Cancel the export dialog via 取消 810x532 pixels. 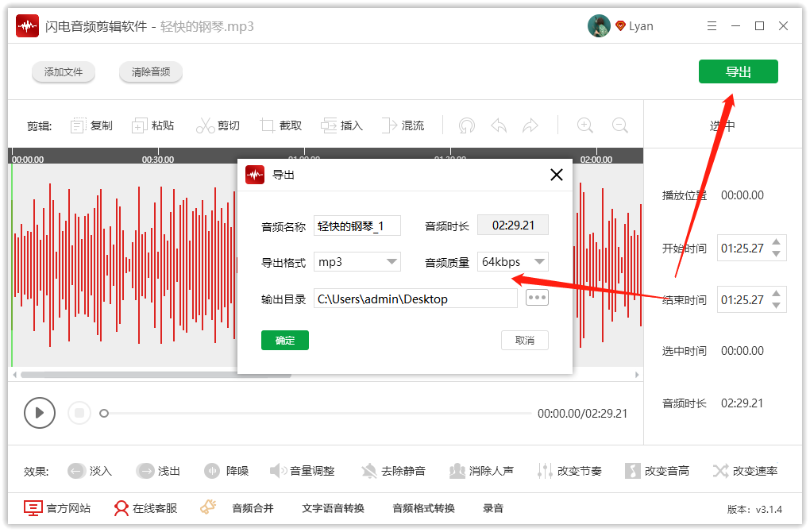[524, 340]
